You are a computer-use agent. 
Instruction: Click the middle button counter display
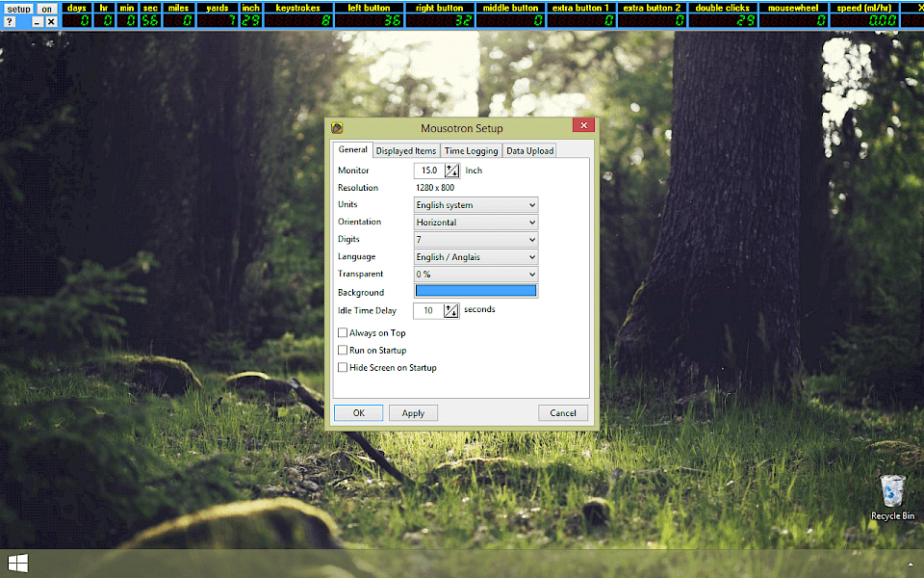pyautogui.click(x=510, y=20)
